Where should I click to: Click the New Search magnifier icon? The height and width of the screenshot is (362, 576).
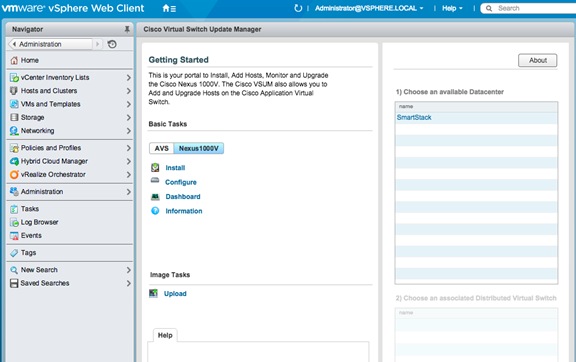[14, 270]
